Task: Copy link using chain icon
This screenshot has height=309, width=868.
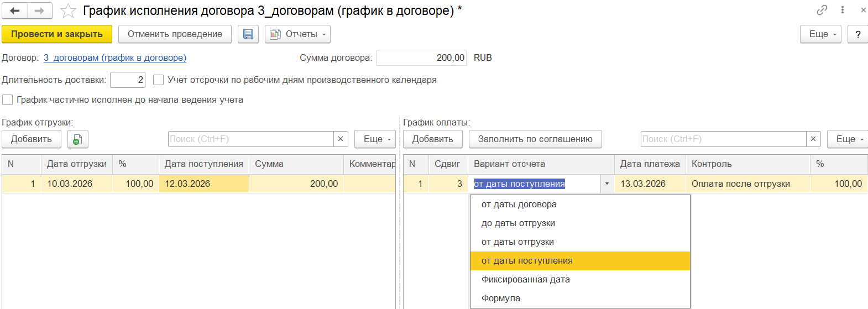Action: pos(822,10)
